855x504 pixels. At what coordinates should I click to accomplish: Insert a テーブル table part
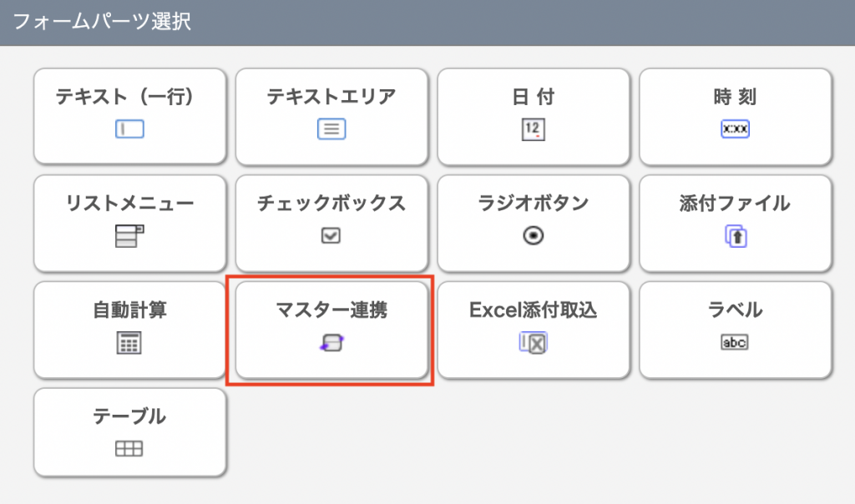click(x=129, y=432)
